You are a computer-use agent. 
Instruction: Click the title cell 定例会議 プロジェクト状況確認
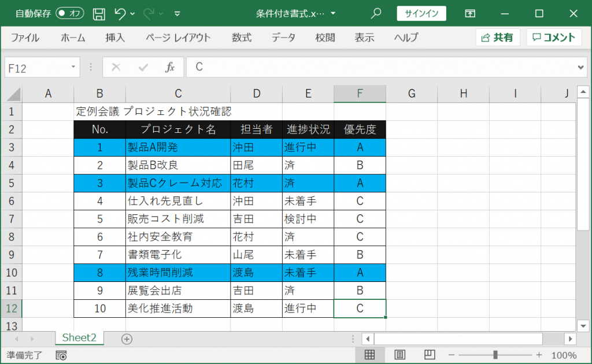click(154, 112)
